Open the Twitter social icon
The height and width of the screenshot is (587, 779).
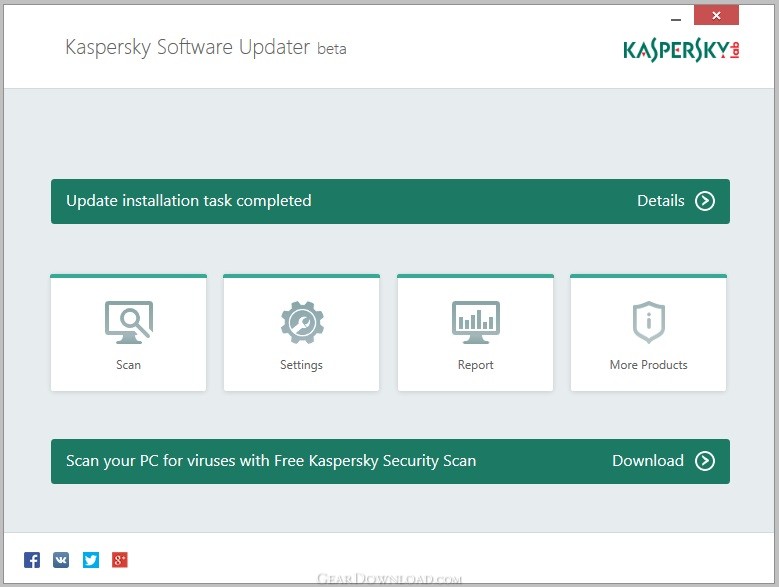pyautogui.click(x=90, y=560)
